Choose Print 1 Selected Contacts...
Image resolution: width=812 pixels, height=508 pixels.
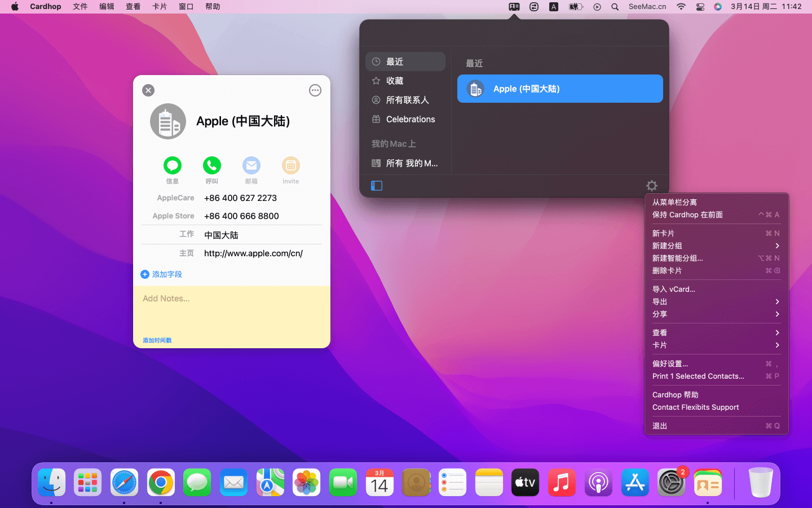coord(716,376)
